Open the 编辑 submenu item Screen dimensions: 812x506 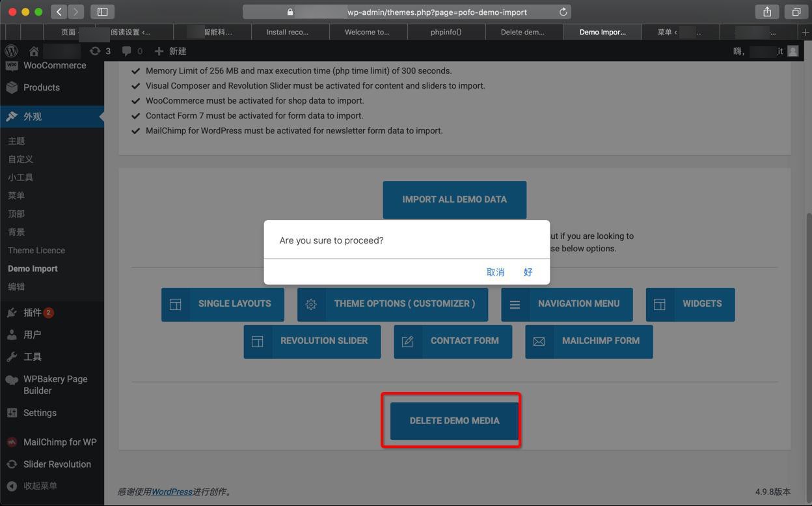16,287
